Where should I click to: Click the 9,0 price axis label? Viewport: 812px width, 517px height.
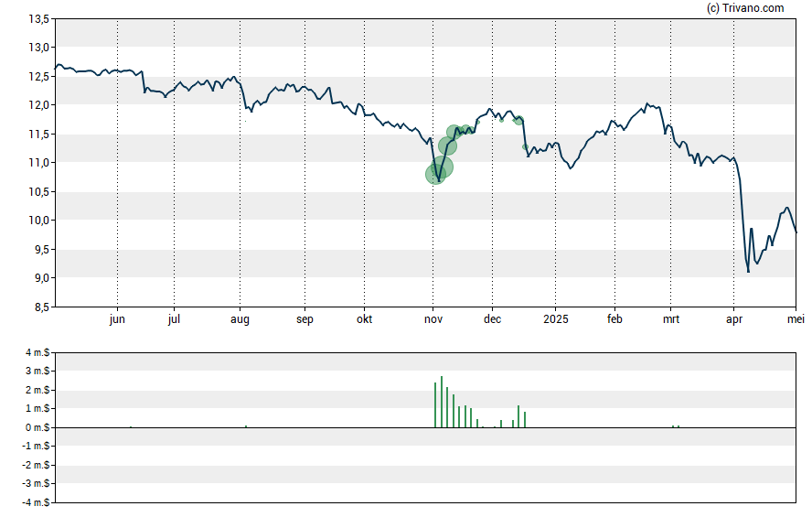(41, 278)
